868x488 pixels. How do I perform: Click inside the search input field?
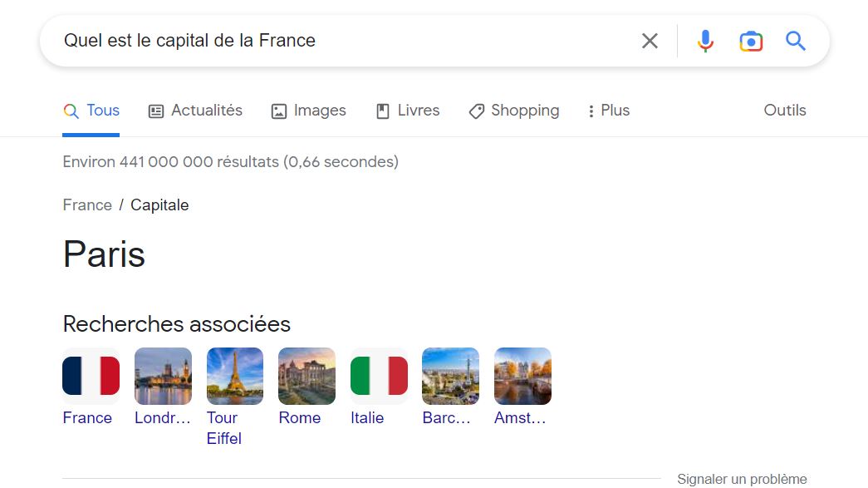(332, 40)
